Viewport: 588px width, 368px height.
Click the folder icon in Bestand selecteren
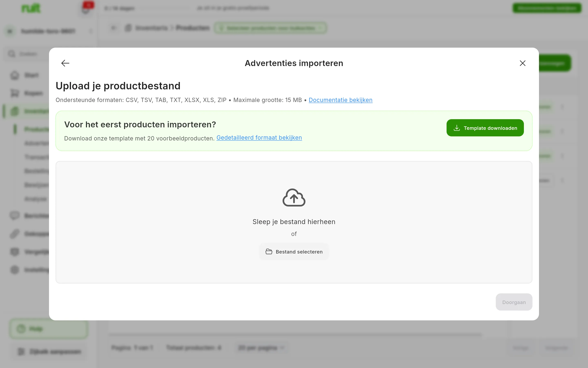pos(269,252)
